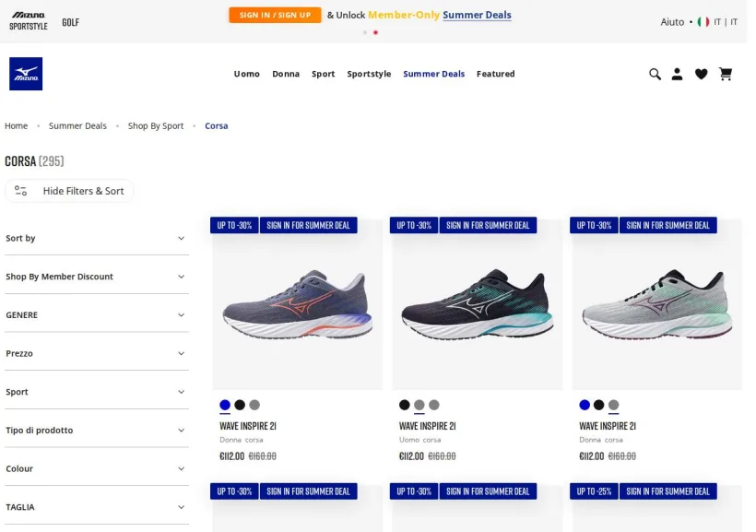Image resolution: width=756 pixels, height=532 pixels.
Task: Click third product's Sign In For Summer Deal badge
Action: (668, 225)
